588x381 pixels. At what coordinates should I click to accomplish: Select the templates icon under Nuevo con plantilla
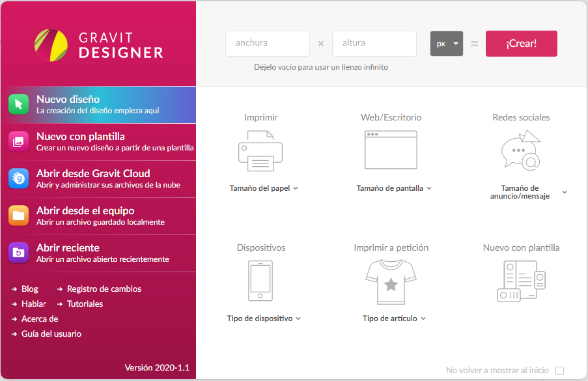[x=521, y=281]
